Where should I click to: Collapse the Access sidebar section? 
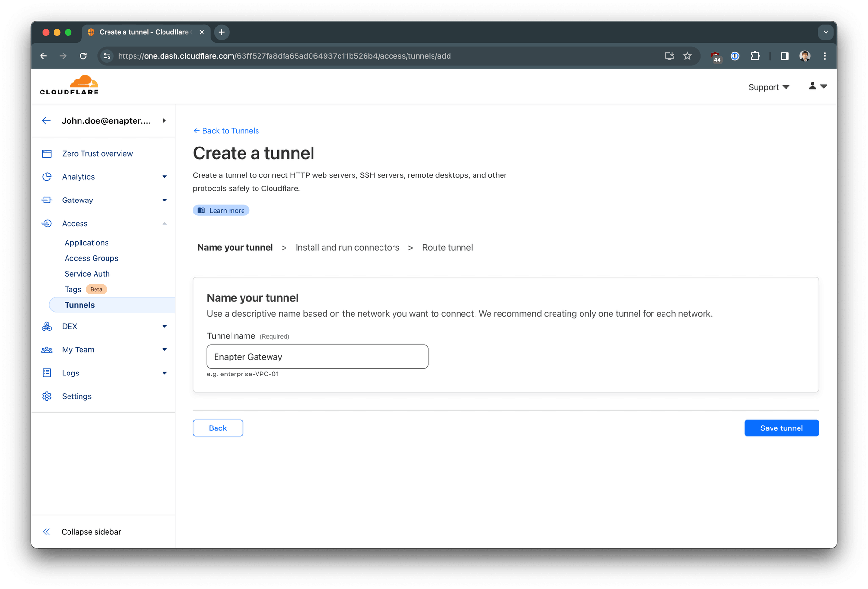point(164,224)
